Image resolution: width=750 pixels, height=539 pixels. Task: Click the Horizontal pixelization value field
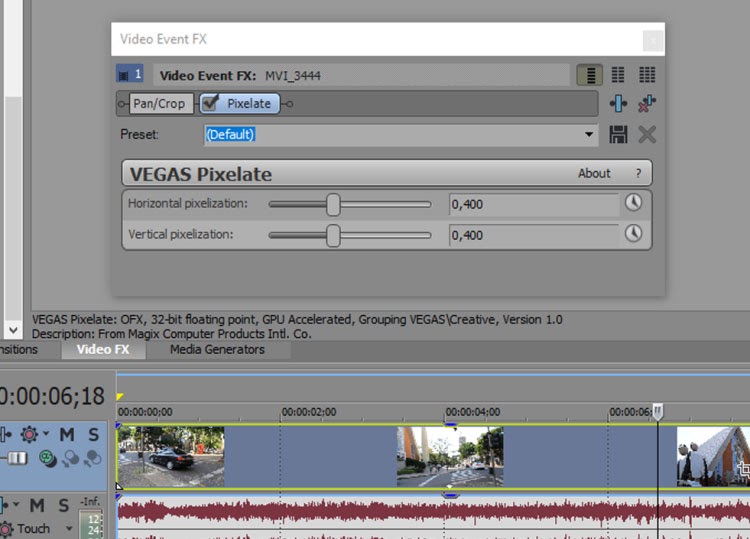[533, 204]
